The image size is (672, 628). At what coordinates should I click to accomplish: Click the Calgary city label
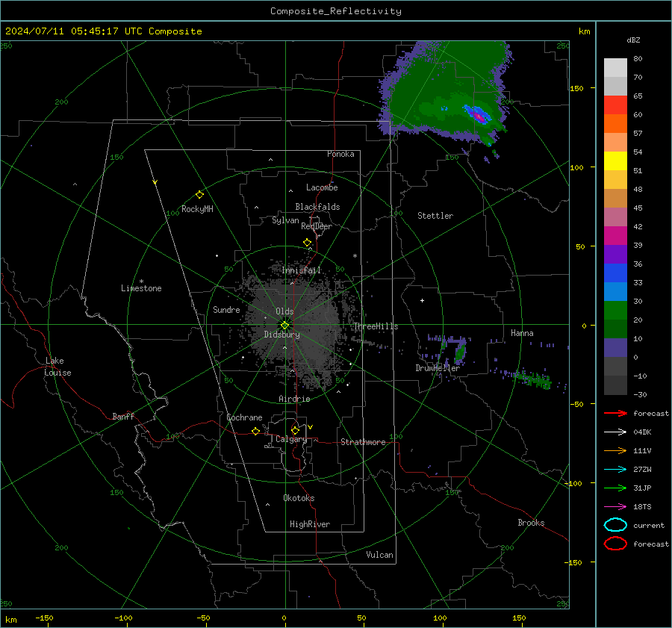pos(291,439)
